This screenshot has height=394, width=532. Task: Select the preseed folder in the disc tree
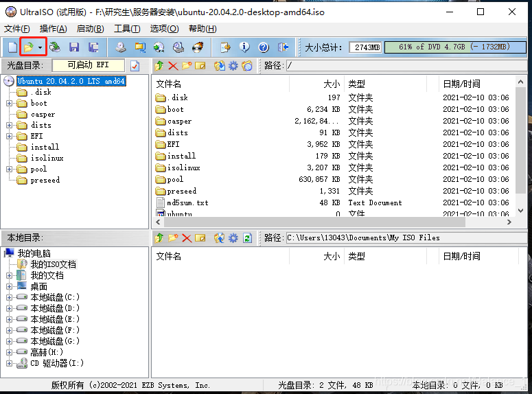tap(45, 181)
